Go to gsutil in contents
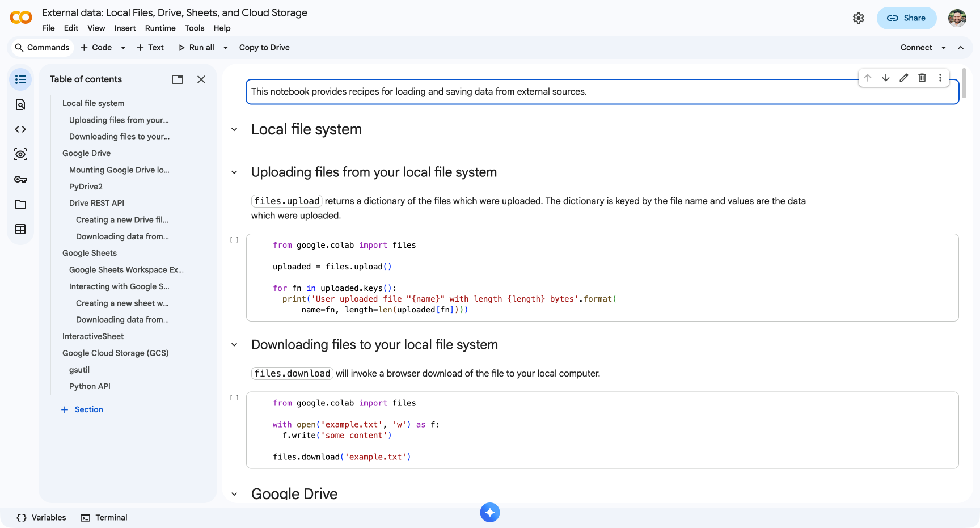The width and height of the screenshot is (980, 528). (79, 370)
